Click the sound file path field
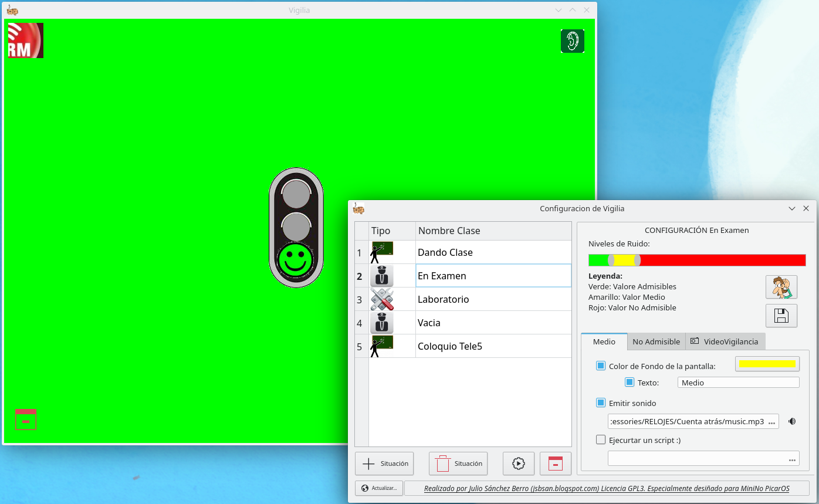819x504 pixels. click(x=688, y=421)
